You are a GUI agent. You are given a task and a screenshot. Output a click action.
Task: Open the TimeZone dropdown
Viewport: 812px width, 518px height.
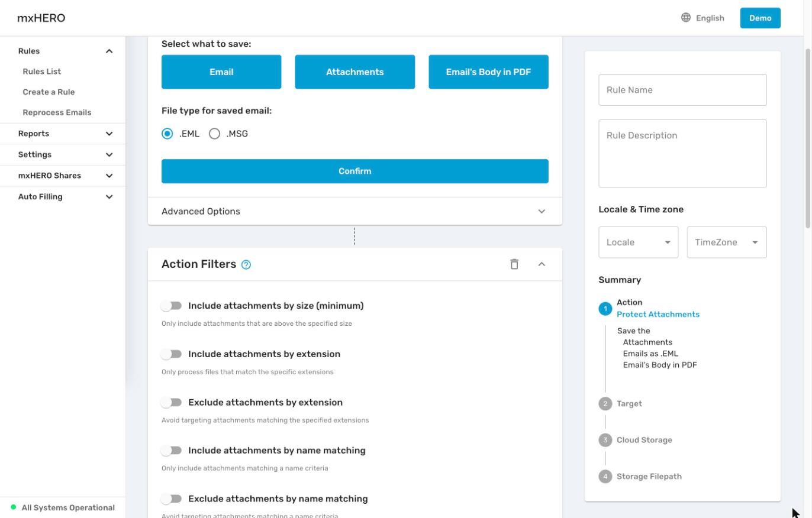(x=727, y=242)
